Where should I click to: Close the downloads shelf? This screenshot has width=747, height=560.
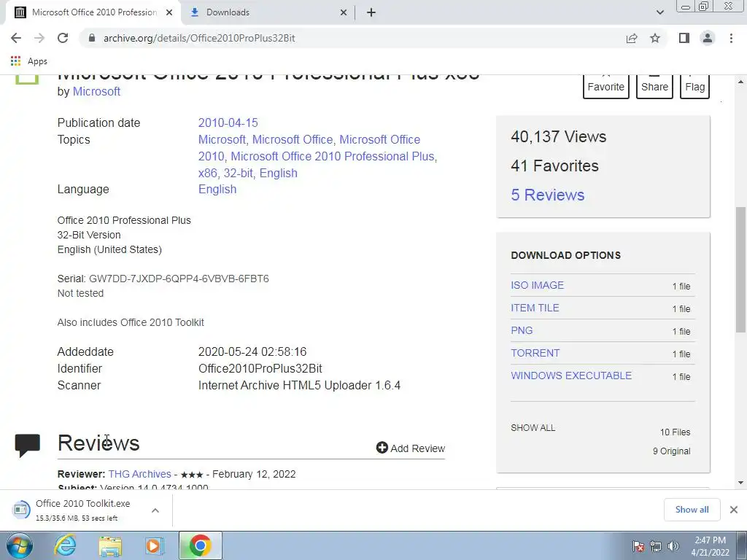(x=734, y=510)
